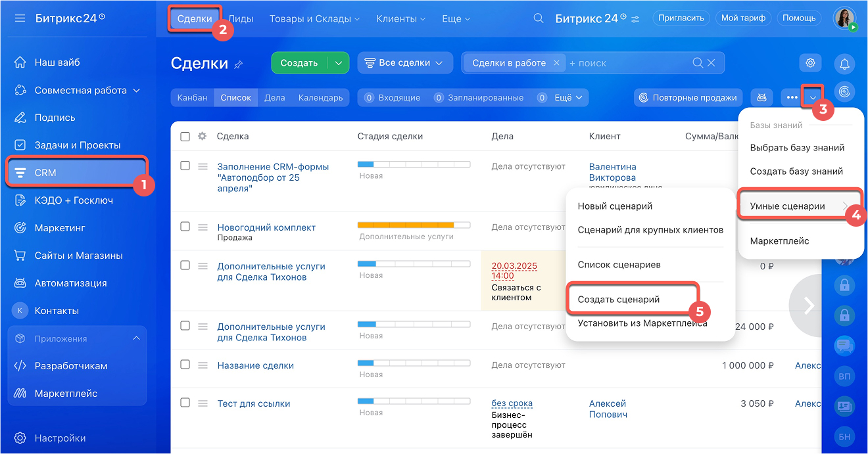This screenshot has height=454, width=868.
Task: Click the pin icon beside Сделки heading
Action: (x=239, y=64)
